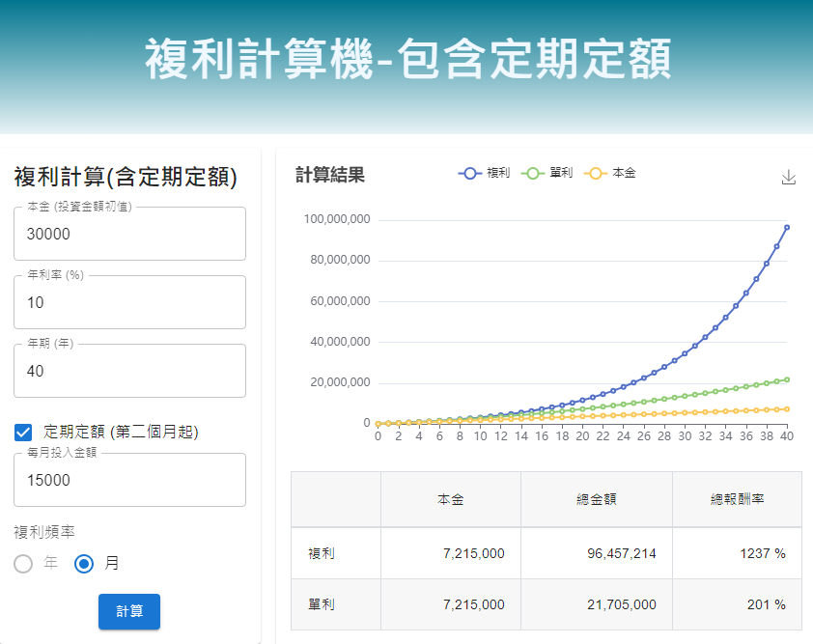Select the 單利 total amount cell 21,705,000
Image resolution: width=813 pixels, height=644 pixels.
[x=596, y=604]
